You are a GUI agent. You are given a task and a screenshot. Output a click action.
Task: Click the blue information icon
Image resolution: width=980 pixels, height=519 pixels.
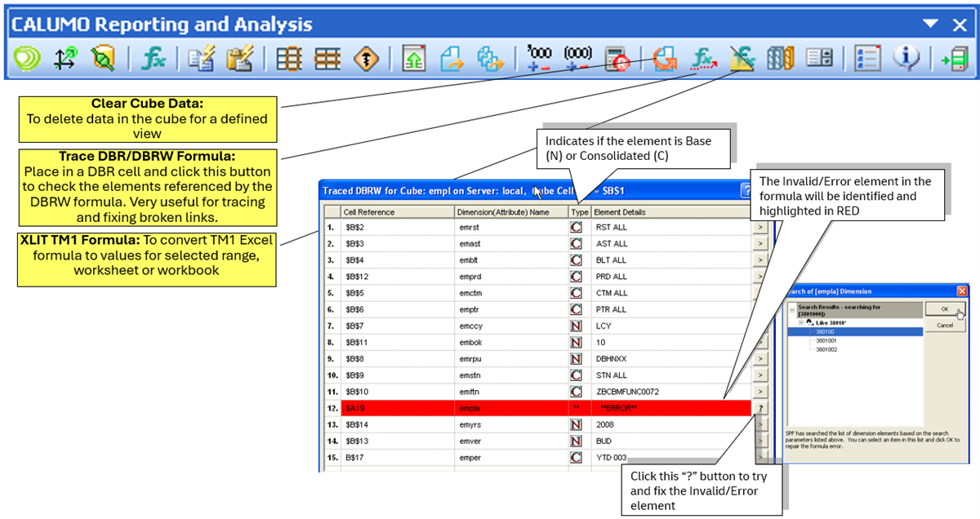click(906, 58)
